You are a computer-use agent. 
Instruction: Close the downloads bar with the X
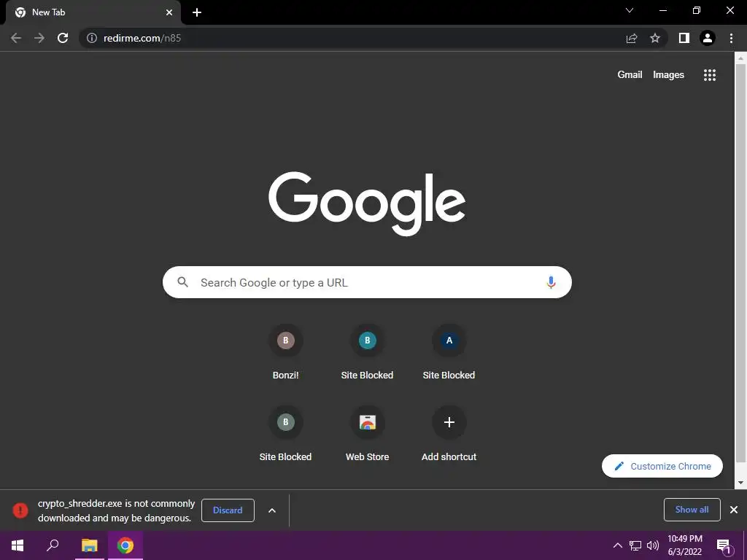734,510
